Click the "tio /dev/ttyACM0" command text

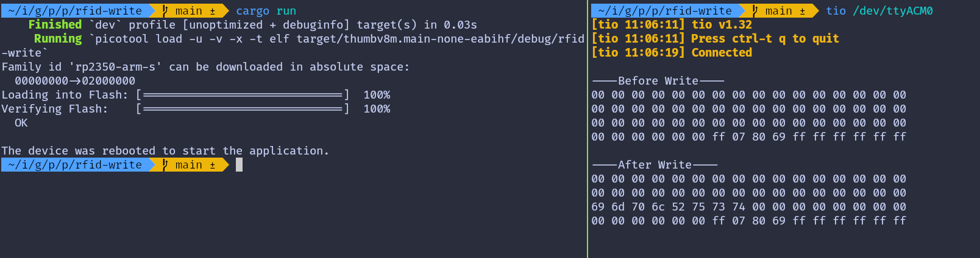tap(879, 11)
